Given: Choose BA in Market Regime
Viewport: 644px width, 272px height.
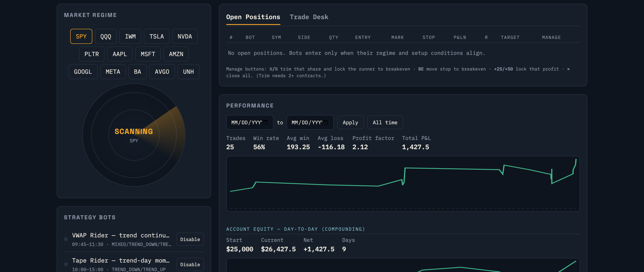Looking at the screenshot, I should [138, 72].
